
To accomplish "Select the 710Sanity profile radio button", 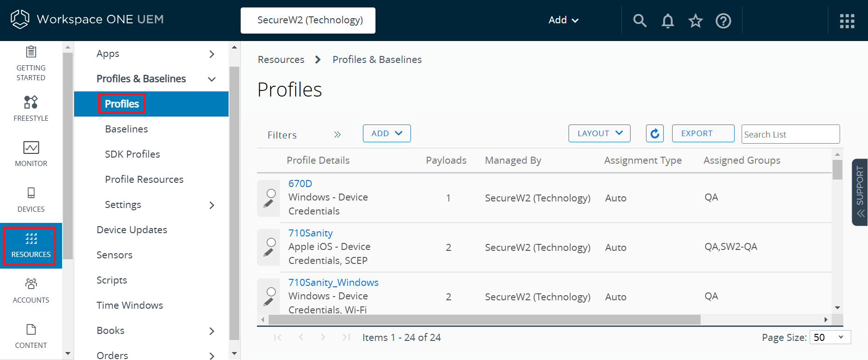I will click(271, 242).
